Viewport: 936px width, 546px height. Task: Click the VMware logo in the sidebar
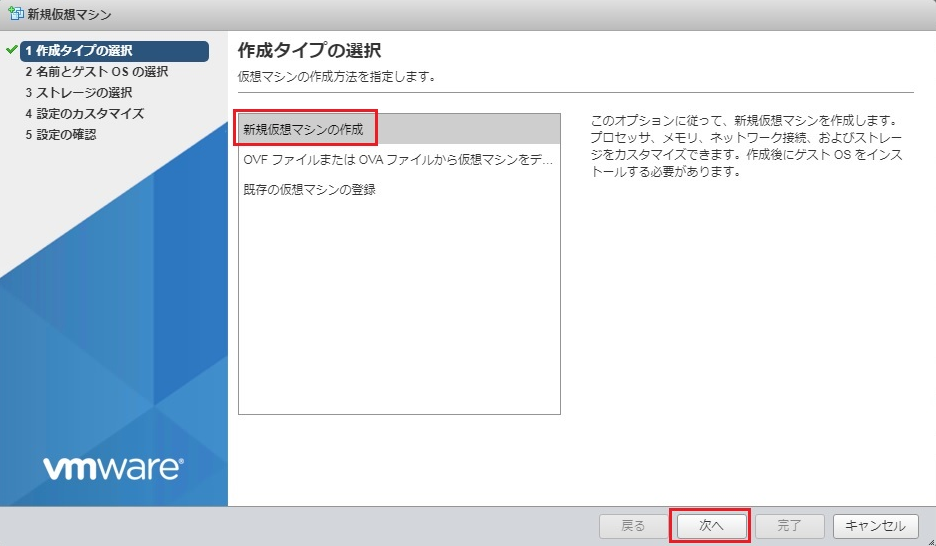pyautogui.click(x=113, y=467)
